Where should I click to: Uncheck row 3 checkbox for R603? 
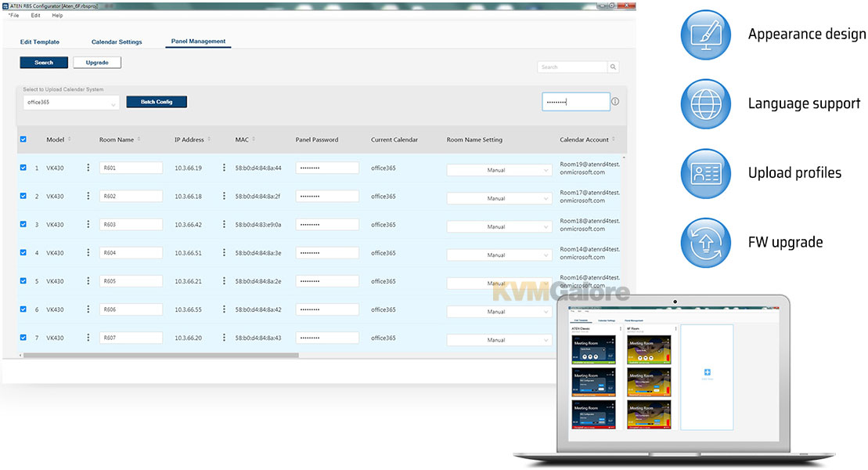coord(23,224)
